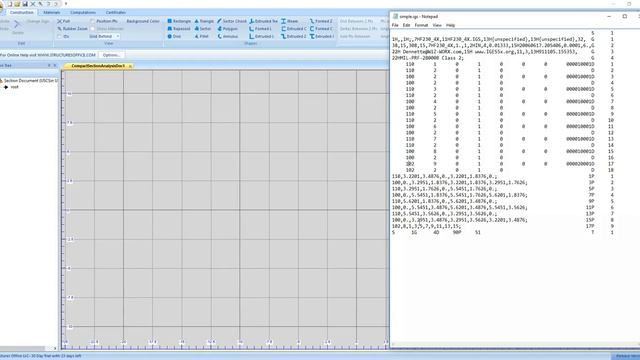Screen dimensions: 640x360
Task: Toggle the Show Materials checkbox
Action: (x=93, y=29)
